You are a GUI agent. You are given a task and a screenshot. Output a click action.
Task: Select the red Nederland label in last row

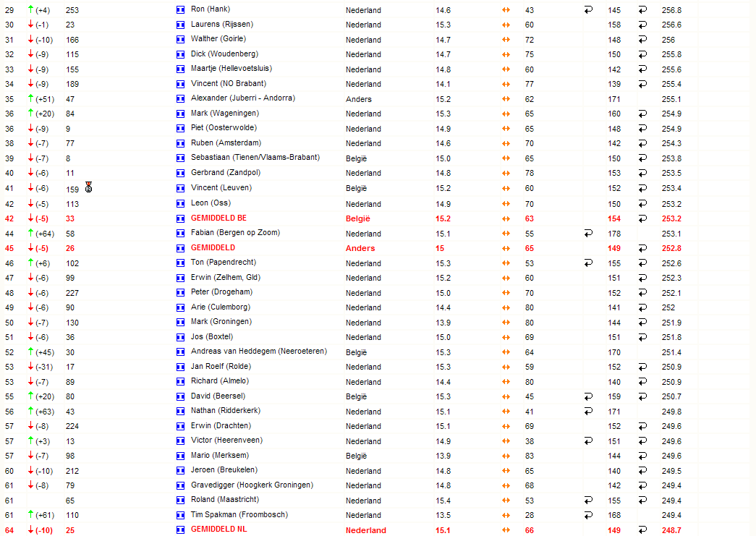(366, 530)
